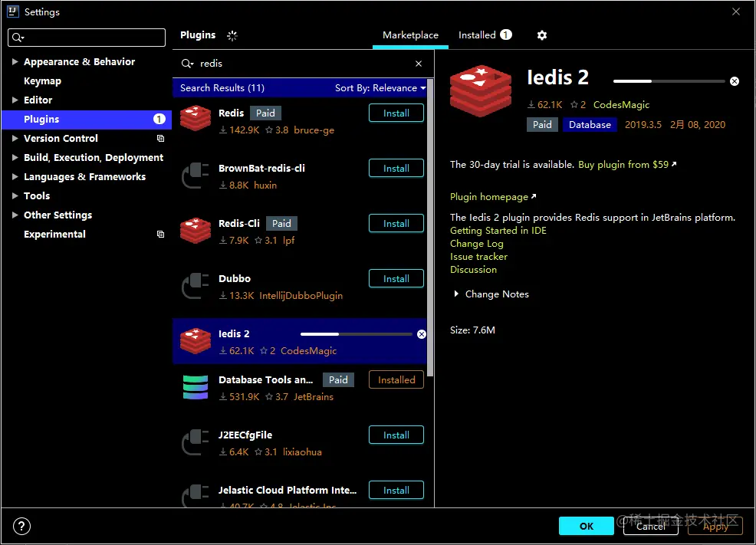The width and height of the screenshot is (756, 545).
Task: Click the OK button
Action: click(587, 526)
